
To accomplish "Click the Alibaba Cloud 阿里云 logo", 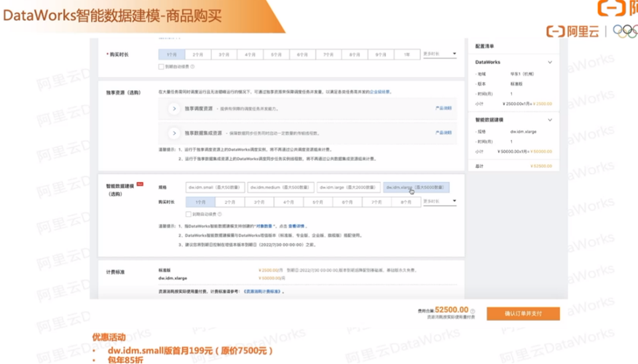I will (x=573, y=31).
